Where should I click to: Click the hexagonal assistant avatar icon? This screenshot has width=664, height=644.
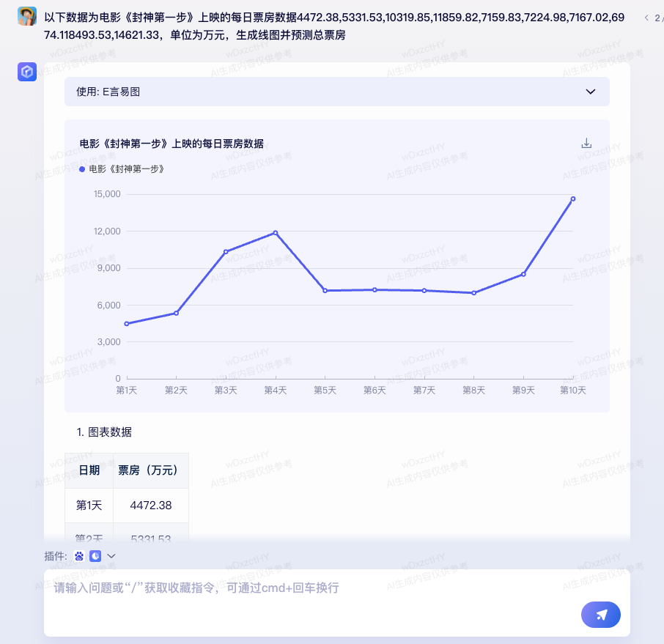(x=27, y=72)
